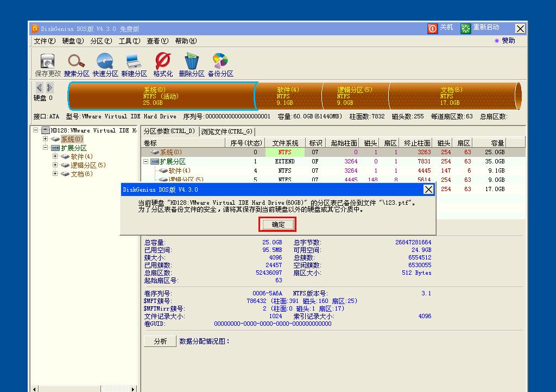Expand the 软件(4) tree node
Viewport: 556px width, 392px height.
pyautogui.click(x=55, y=156)
